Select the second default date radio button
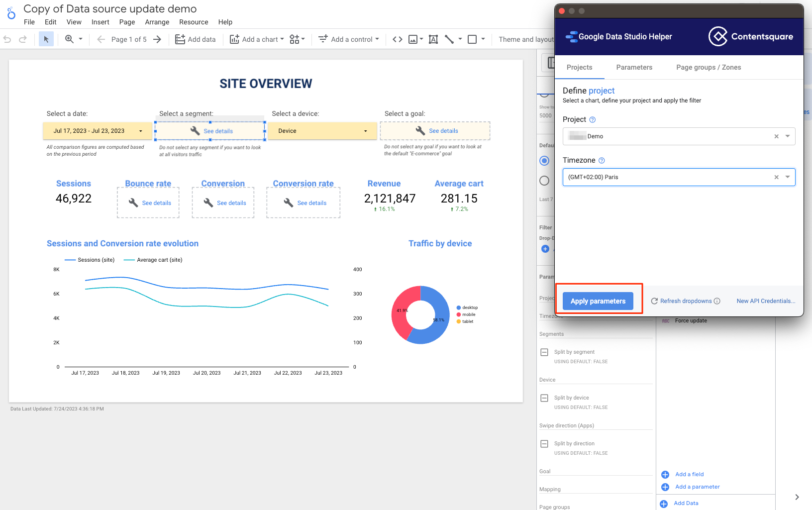The image size is (812, 510). click(x=544, y=181)
